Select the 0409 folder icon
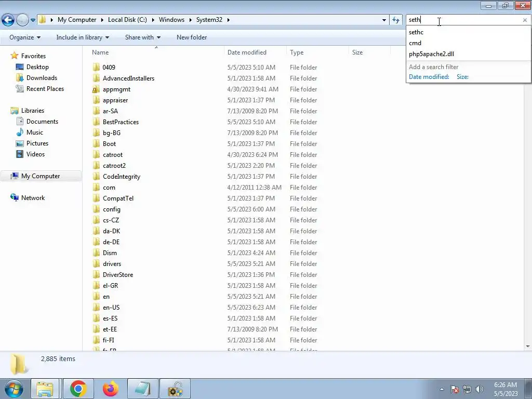This screenshot has width=532, height=399. tap(96, 67)
